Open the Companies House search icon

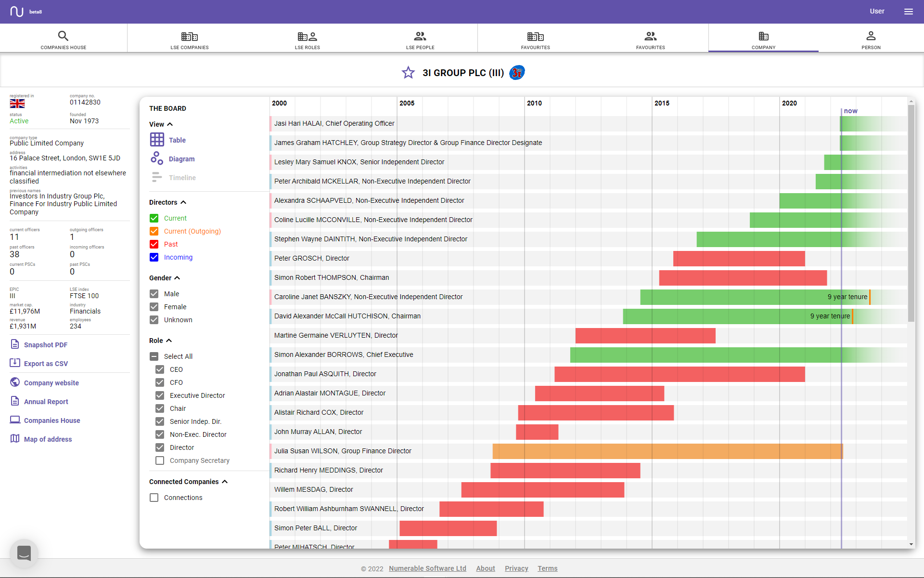[x=63, y=36]
